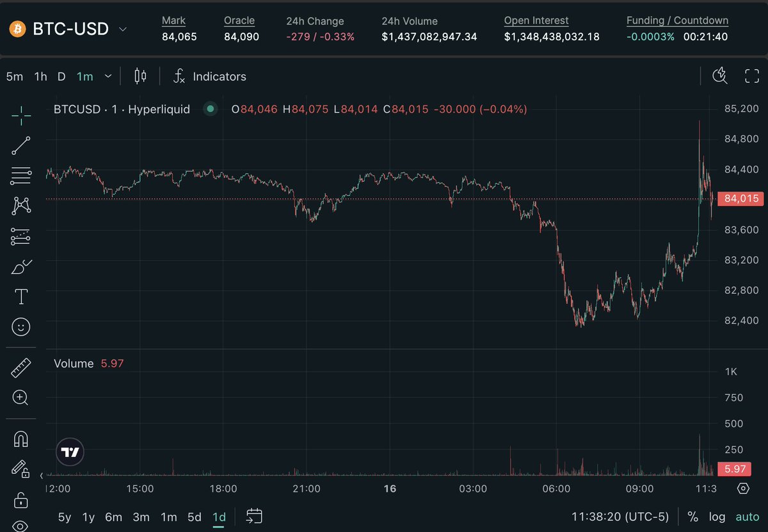The width and height of the screenshot is (768, 532).
Task: Click the 85,200 price axis label
Action: coord(741,109)
